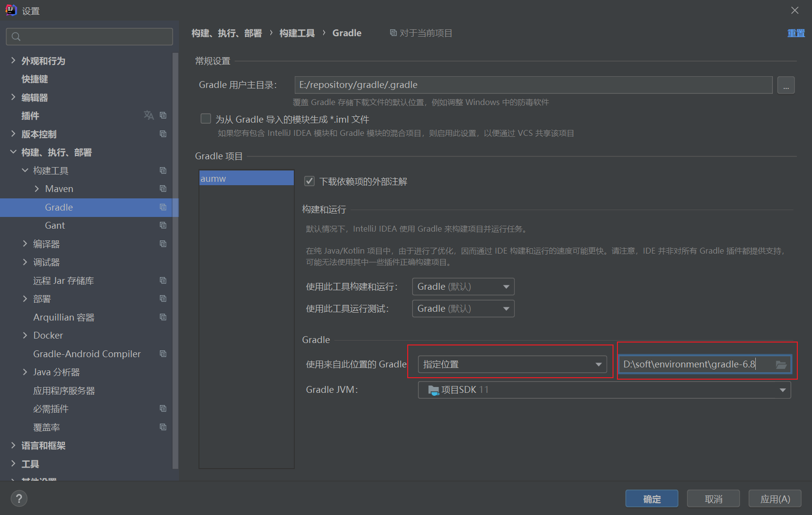
Task: Open the 指定位置 Gradle distribution dropdown
Action: click(x=512, y=365)
